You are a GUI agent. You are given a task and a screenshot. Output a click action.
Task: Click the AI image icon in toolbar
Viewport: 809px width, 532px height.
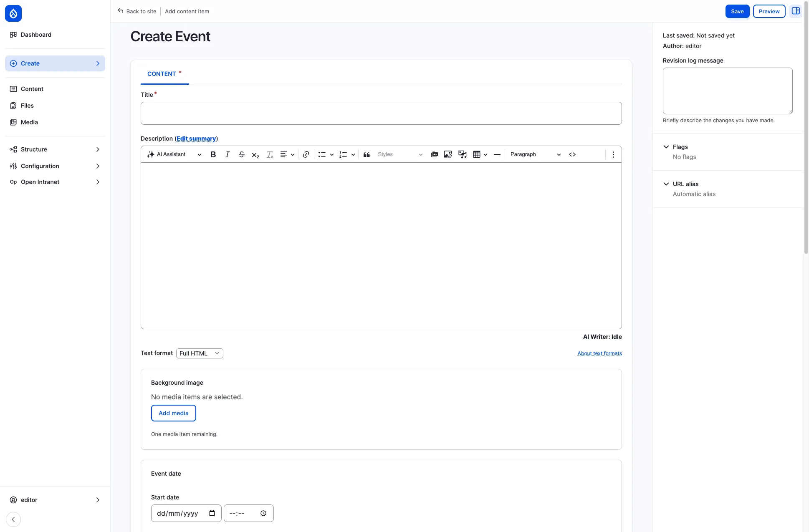click(x=448, y=154)
